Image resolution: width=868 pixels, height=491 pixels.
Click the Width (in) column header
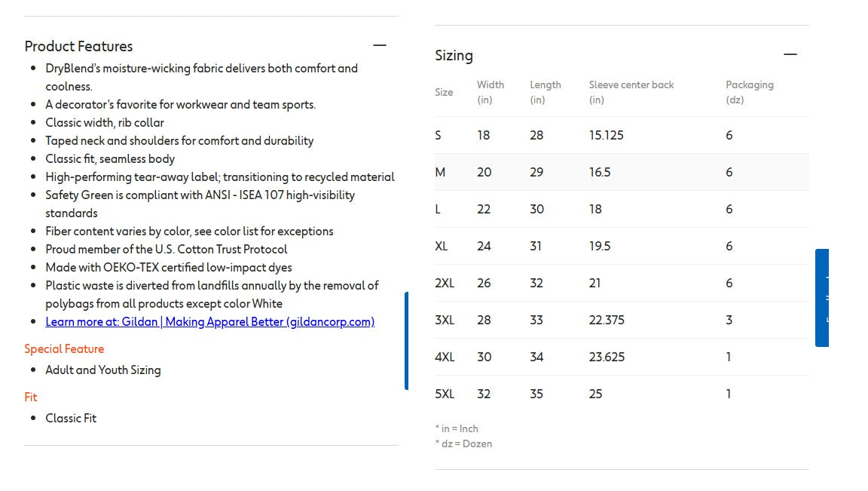(x=490, y=92)
